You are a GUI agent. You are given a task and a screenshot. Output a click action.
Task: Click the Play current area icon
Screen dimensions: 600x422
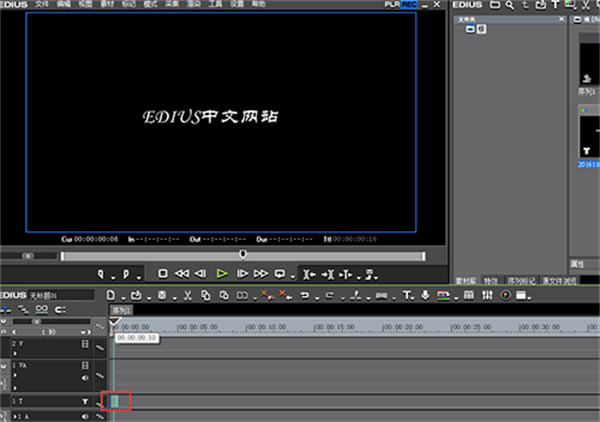click(x=345, y=274)
